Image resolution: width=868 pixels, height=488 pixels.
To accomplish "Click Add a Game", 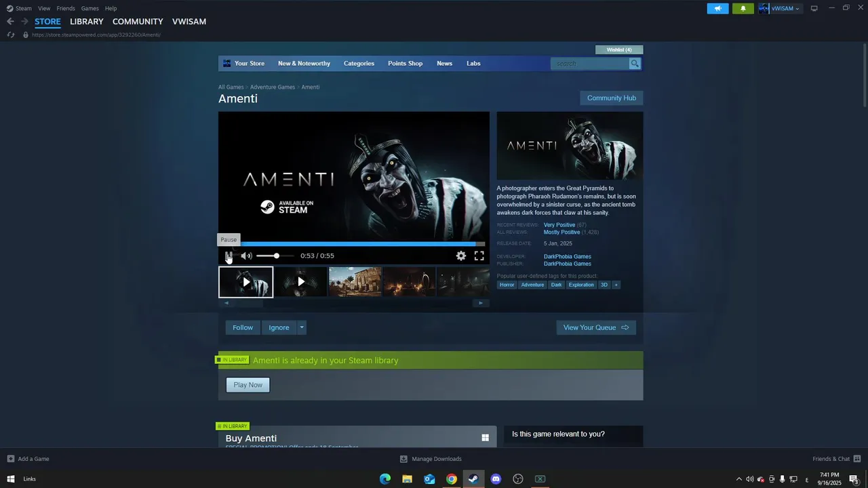I will tap(28, 459).
